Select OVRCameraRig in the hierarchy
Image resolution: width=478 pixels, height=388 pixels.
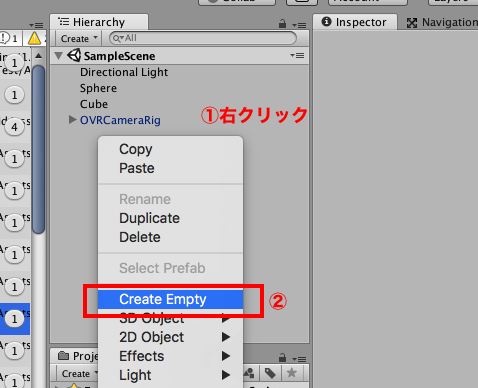click(120, 120)
